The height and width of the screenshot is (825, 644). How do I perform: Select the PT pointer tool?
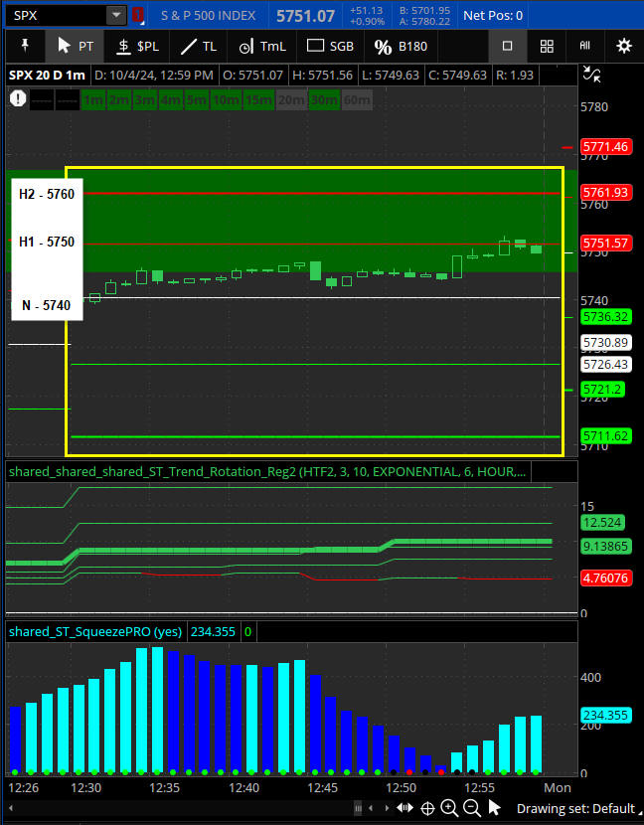pyautogui.click(x=76, y=46)
